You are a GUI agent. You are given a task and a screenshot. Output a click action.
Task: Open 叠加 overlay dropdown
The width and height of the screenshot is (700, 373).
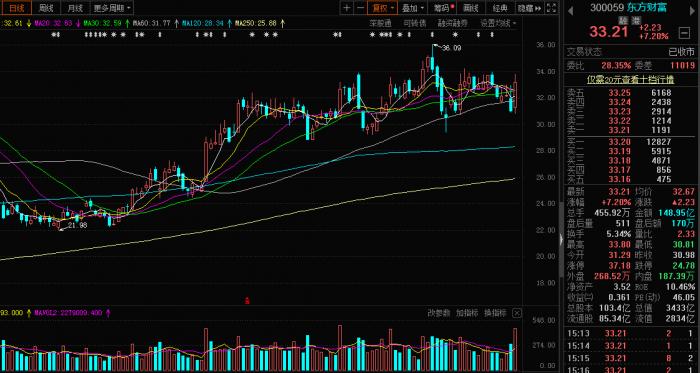(x=412, y=8)
